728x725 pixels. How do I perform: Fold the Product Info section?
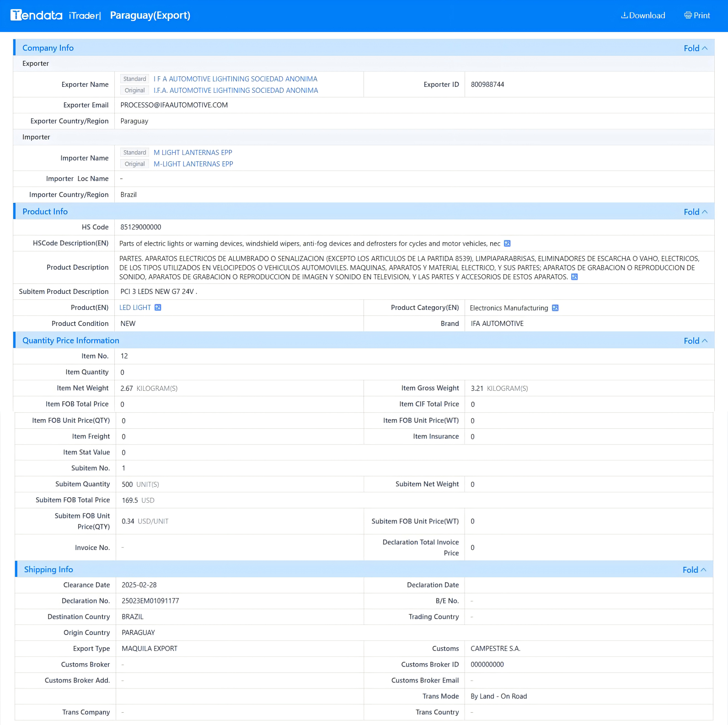(696, 212)
